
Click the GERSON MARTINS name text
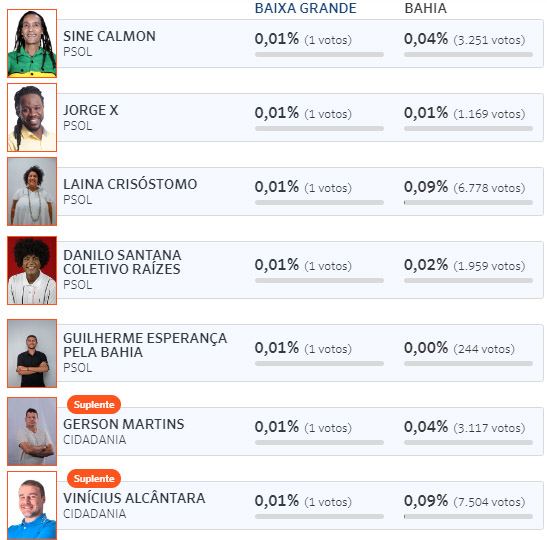tap(123, 424)
